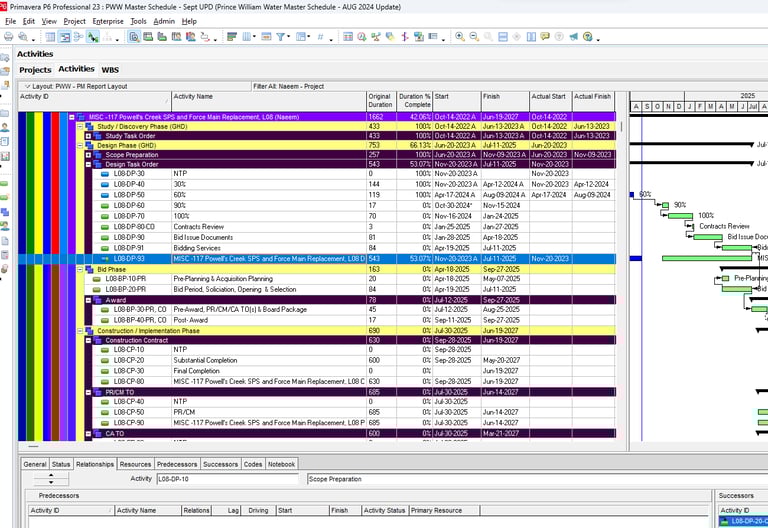
Task: Open the Tools menu
Action: pos(138,21)
